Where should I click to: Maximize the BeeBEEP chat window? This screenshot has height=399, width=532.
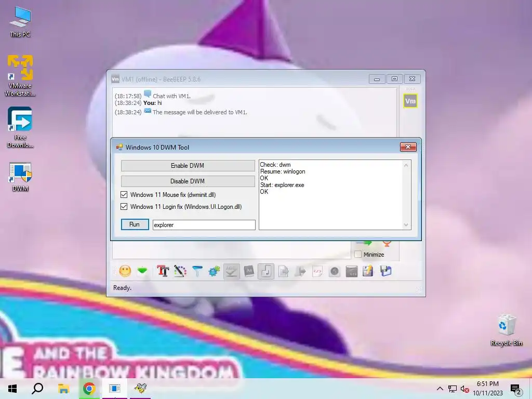pyautogui.click(x=395, y=79)
